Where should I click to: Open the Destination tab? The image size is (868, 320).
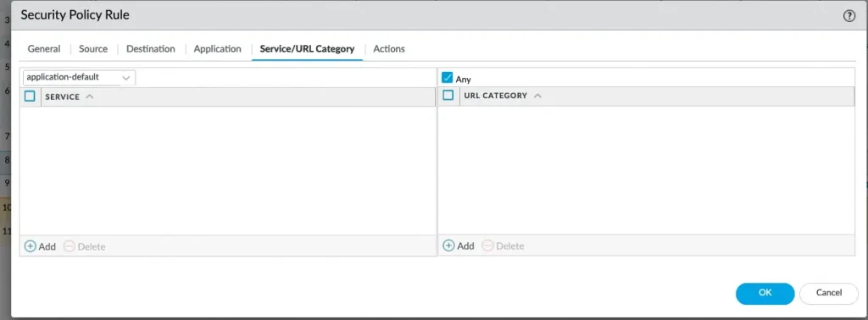[x=151, y=48]
